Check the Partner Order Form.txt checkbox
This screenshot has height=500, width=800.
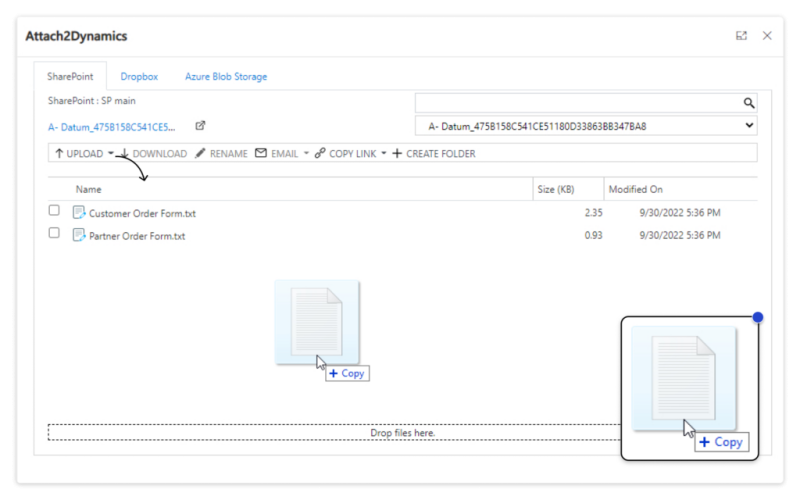coord(54,234)
